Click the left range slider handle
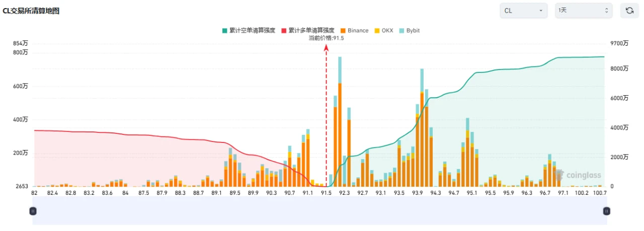The image size is (644, 231). pyautogui.click(x=33, y=211)
